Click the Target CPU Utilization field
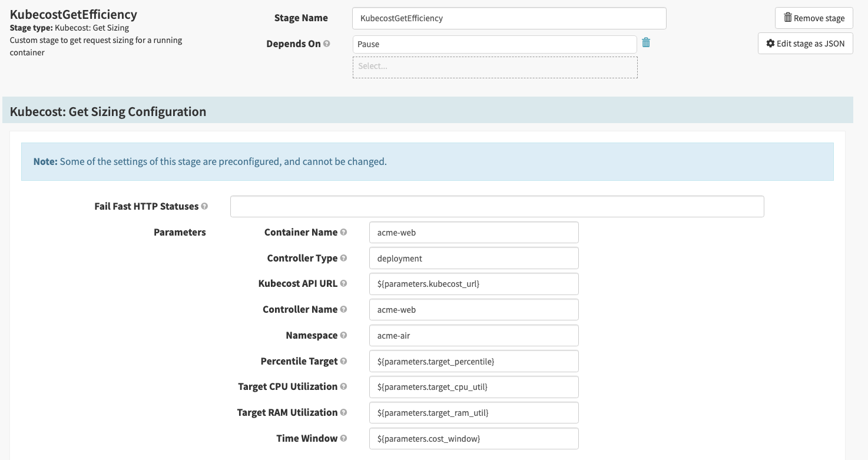 (473, 386)
